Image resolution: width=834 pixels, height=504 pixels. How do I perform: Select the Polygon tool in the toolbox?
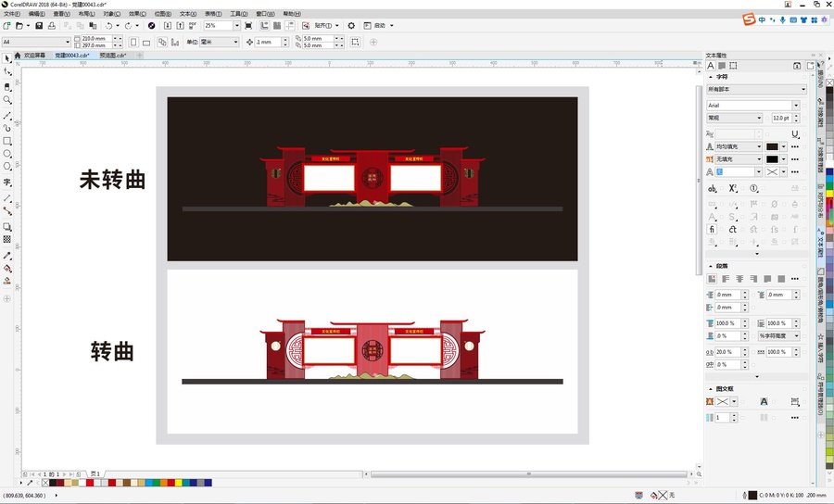pyautogui.click(x=6, y=167)
